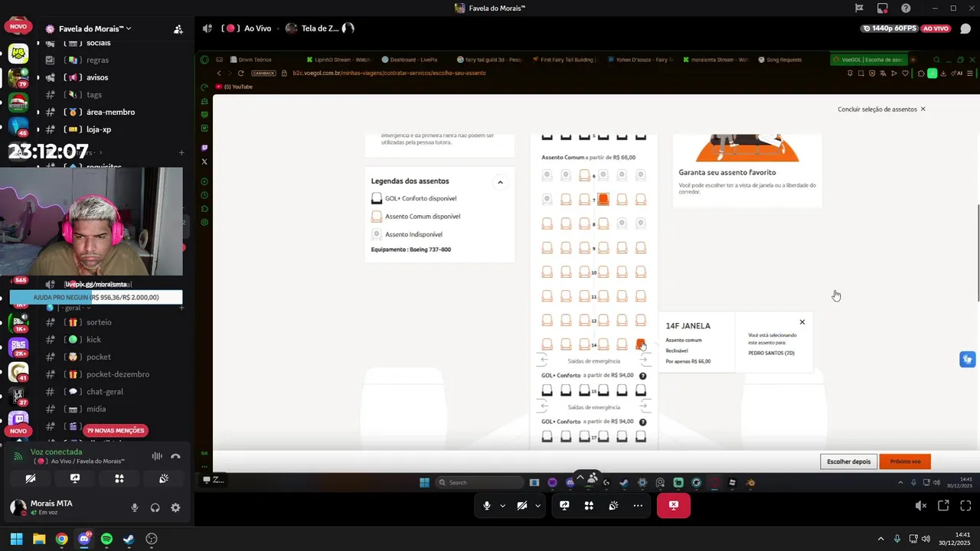Toggle microphone in stream control bar
The width and height of the screenshot is (980, 551).
tap(487, 506)
